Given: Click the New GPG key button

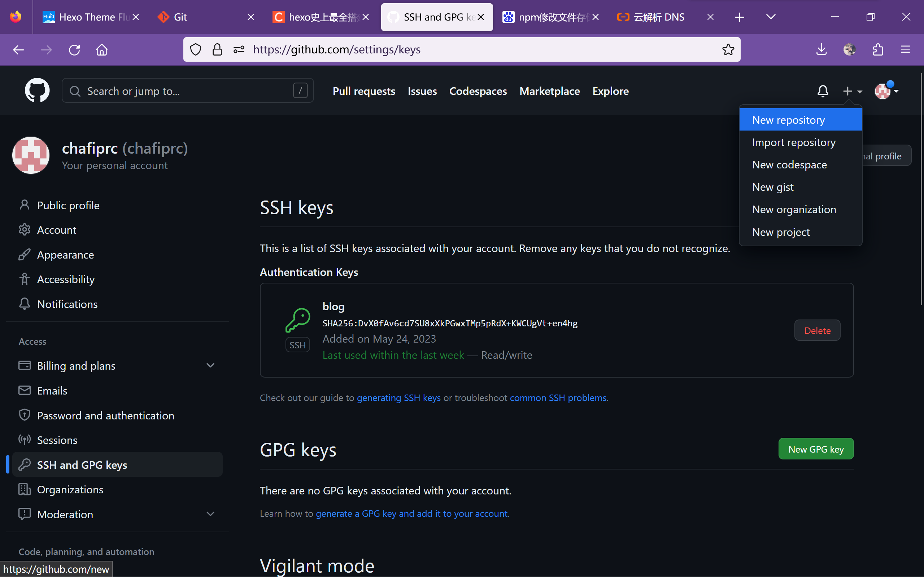Looking at the screenshot, I should pyautogui.click(x=816, y=449).
